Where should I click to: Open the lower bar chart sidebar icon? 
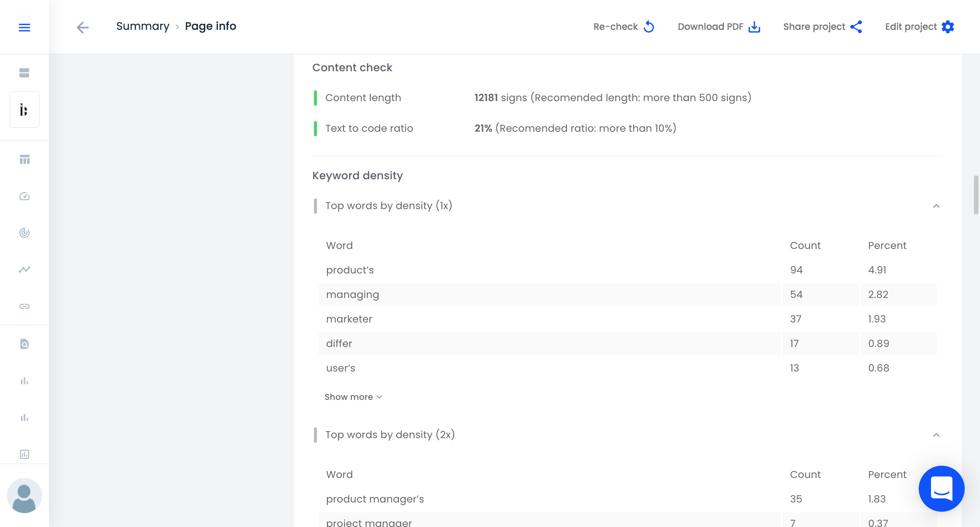click(24, 417)
